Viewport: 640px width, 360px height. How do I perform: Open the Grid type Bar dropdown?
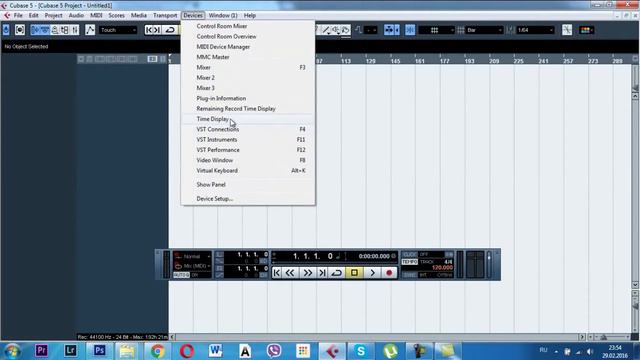pos(484,30)
